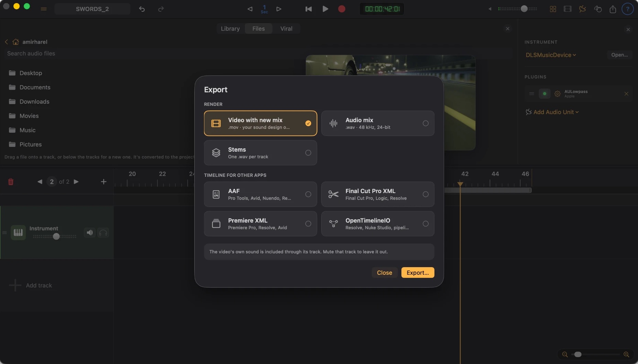Go back with the chevron beside amirharel
638x364 pixels.
(x=6, y=42)
